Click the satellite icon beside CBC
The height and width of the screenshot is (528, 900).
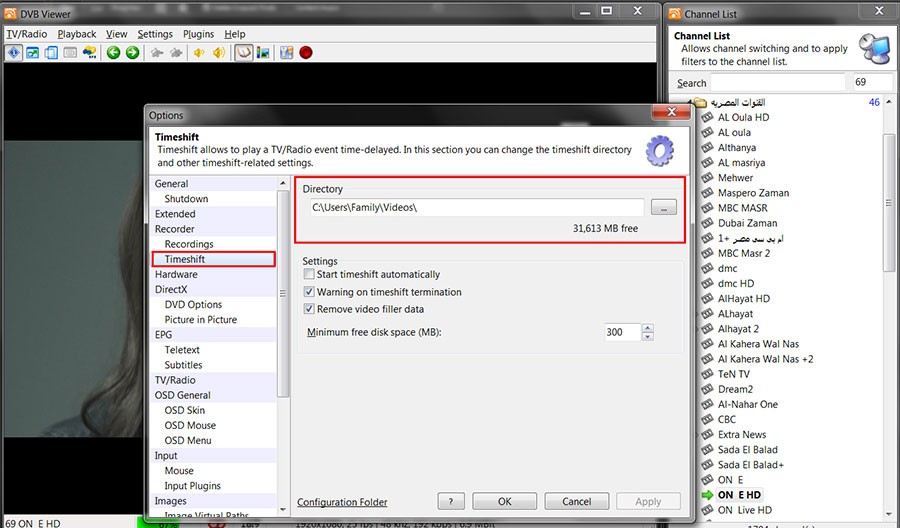point(707,420)
